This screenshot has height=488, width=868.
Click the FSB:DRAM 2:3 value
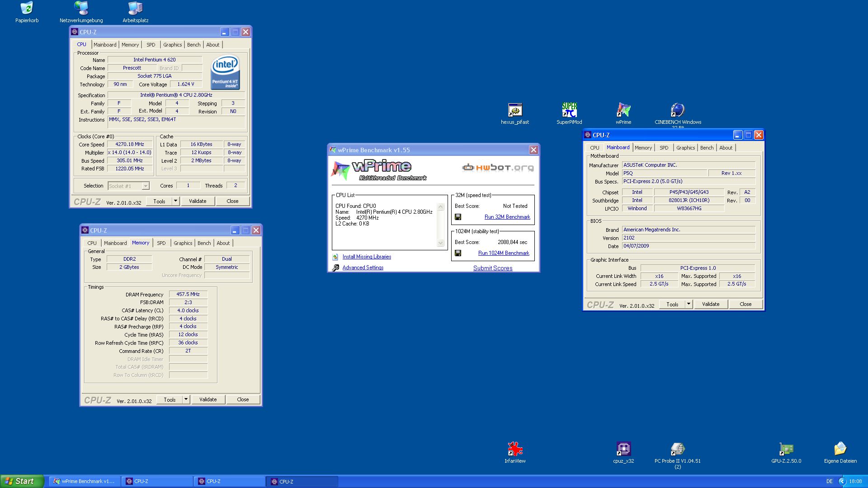[188, 302]
